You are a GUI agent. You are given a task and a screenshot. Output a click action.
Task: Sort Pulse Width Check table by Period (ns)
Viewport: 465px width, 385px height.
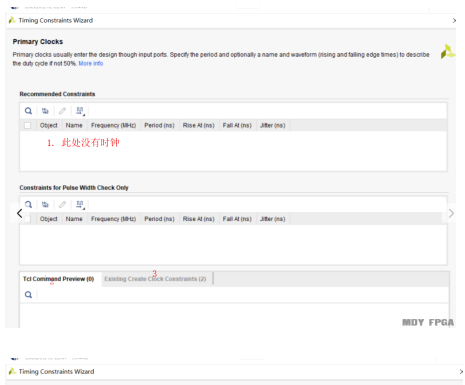click(x=159, y=219)
